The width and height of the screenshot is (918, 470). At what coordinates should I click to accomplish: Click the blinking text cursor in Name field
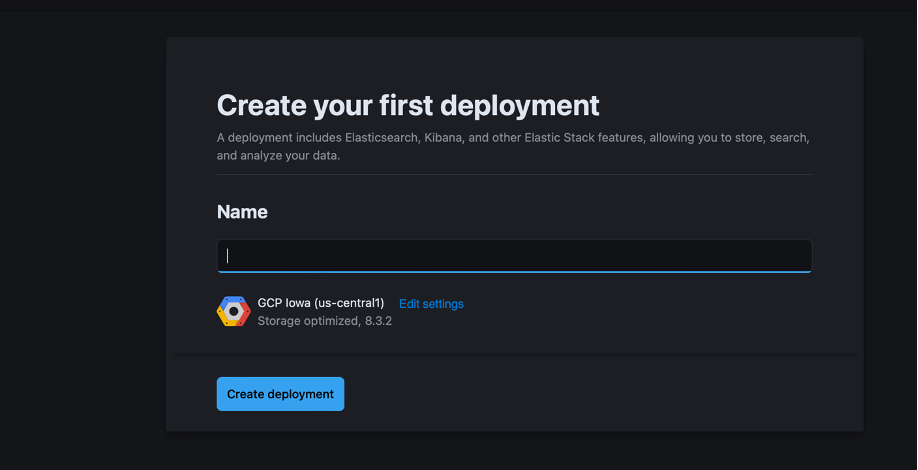click(x=228, y=256)
